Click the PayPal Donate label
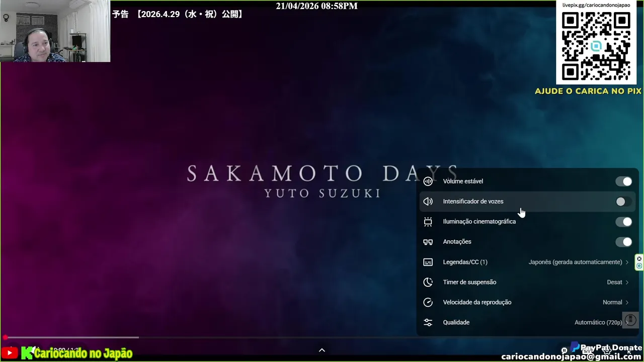Image resolution: width=644 pixels, height=362 pixels. 611,347
